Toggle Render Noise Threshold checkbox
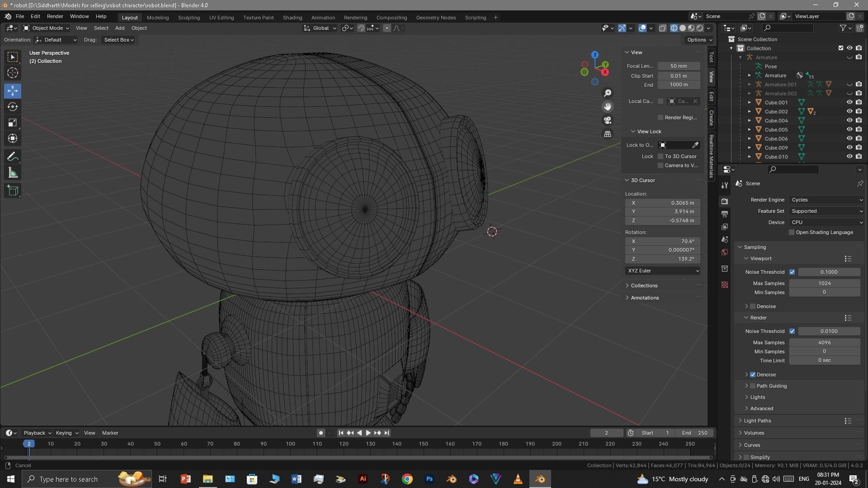 [792, 331]
